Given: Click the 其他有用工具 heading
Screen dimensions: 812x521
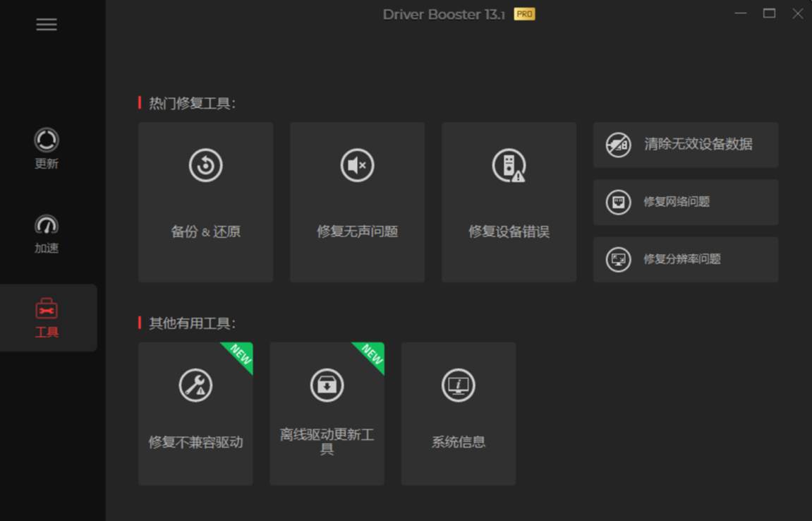Looking at the screenshot, I should pos(192,323).
